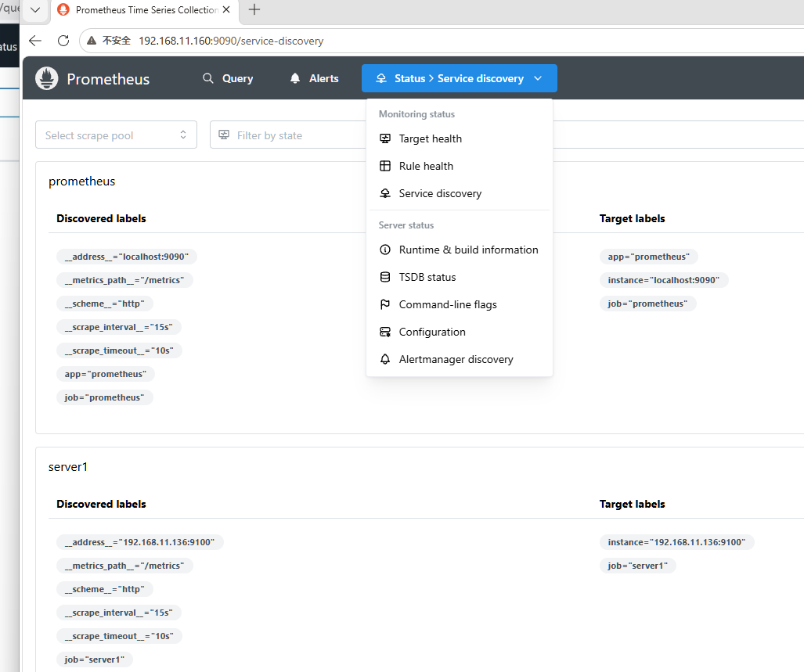
Task: Collapse the Status menu chevron
Action: (538, 78)
